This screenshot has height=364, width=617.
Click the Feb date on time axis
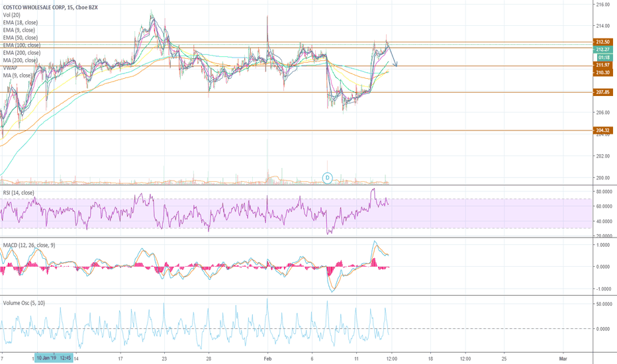coord(267,359)
